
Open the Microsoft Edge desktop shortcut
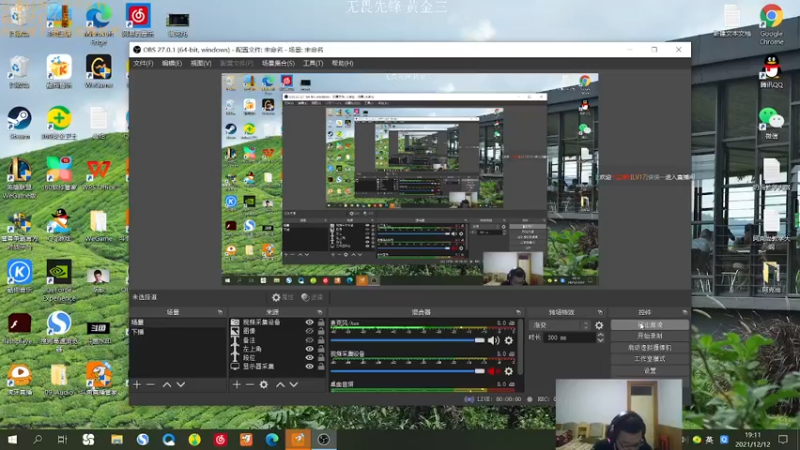point(98,23)
